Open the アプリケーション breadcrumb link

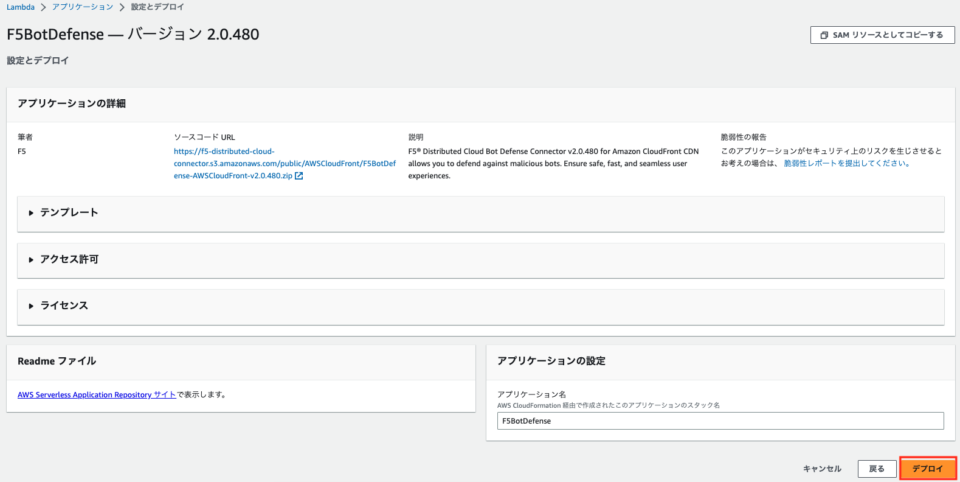coord(82,7)
